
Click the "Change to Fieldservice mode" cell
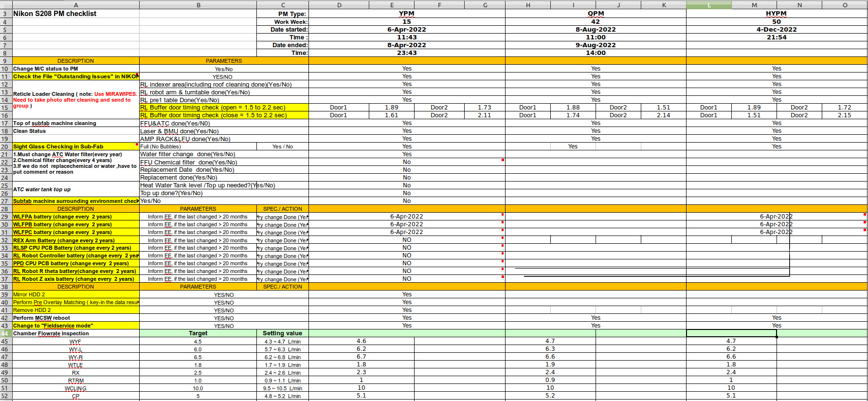tap(75, 326)
